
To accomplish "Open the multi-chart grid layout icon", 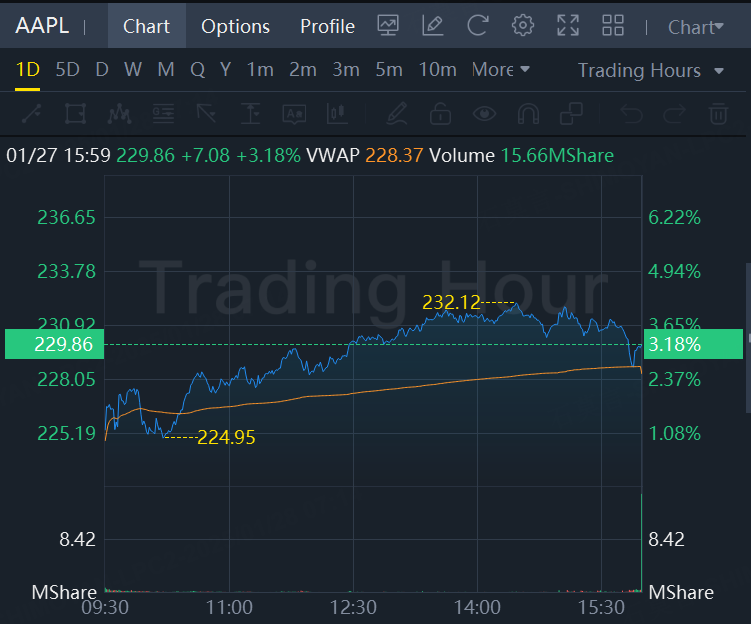I will pos(613,26).
